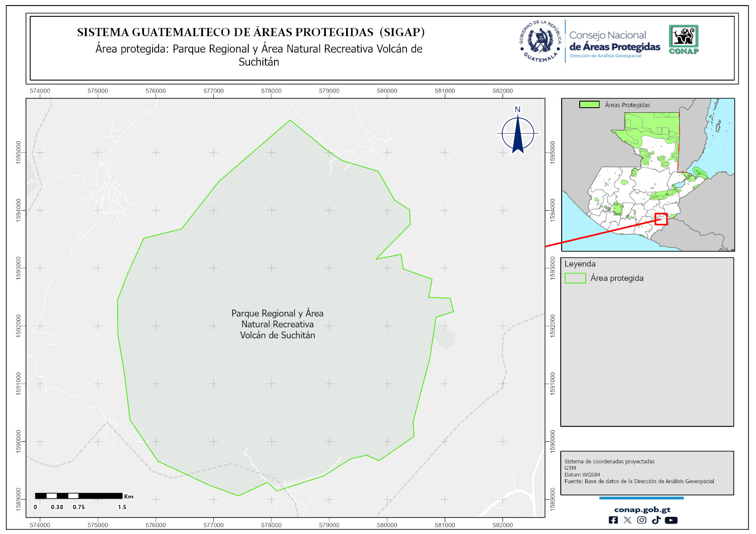The height and width of the screenshot is (534, 756).
Task: Select the SIGAP main title heading
Action: pyautogui.click(x=251, y=32)
